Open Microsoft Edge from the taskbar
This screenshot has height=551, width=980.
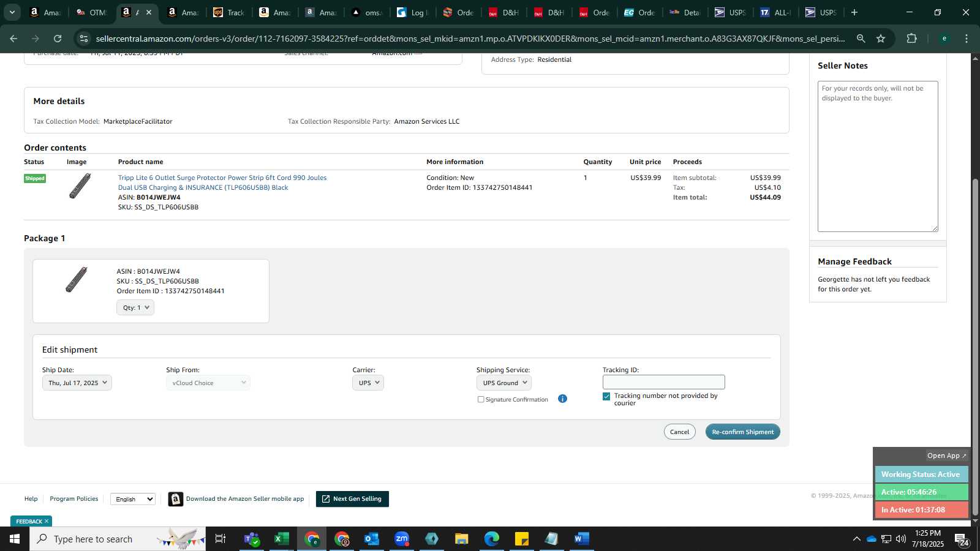coord(491,539)
